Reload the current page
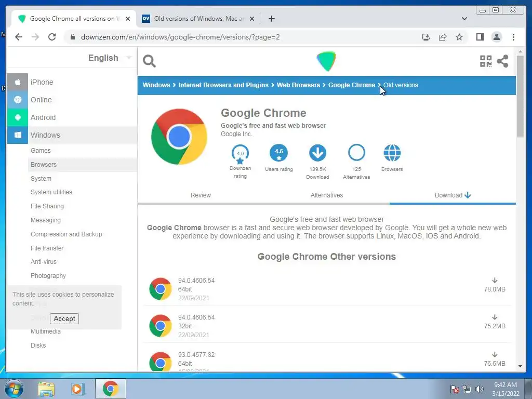532x399 pixels. tap(52, 37)
